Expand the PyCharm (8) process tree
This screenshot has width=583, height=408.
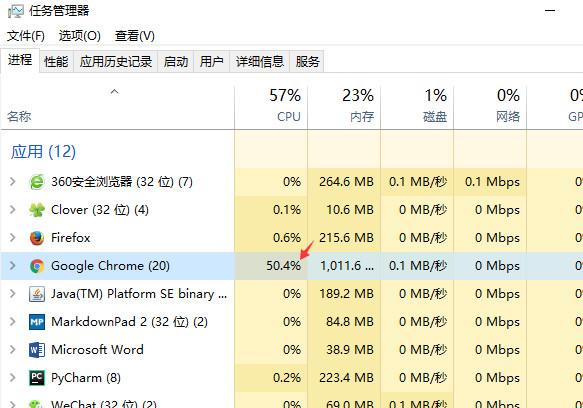click(x=13, y=378)
